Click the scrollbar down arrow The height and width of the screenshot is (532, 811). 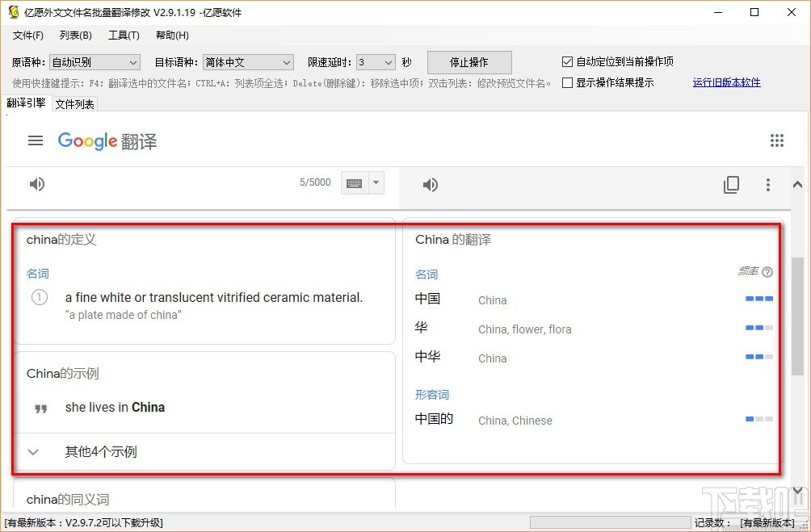tap(797, 491)
